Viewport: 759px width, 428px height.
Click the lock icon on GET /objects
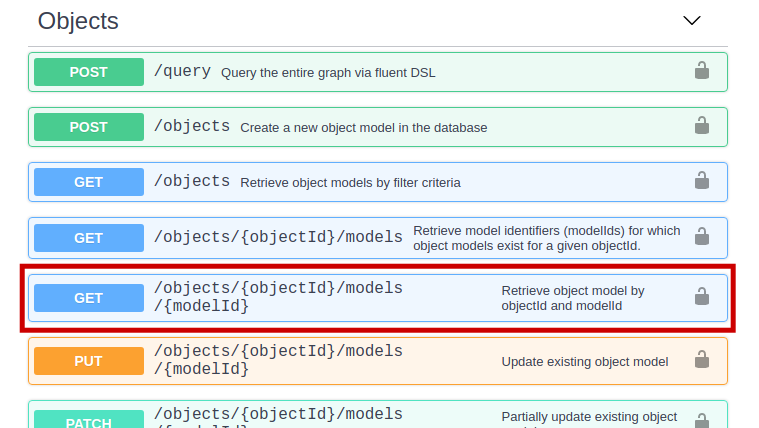pyautogui.click(x=702, y=181)
